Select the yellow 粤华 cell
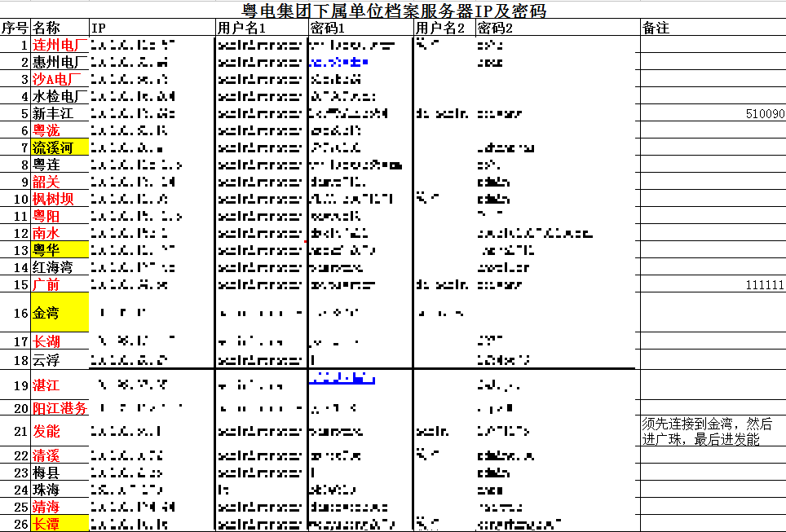The height and width of the screenshot is (532, 786). click(x=60, y=250)
